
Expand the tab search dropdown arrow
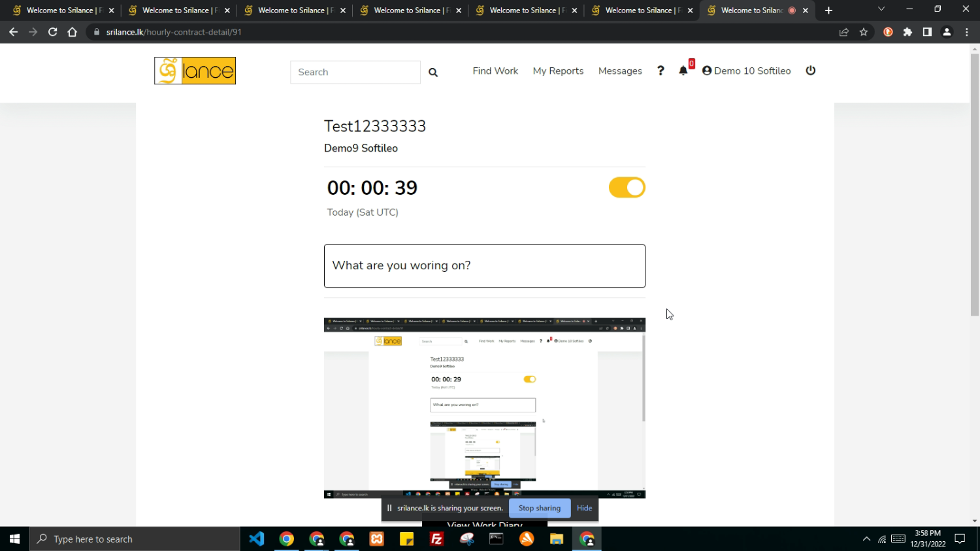coord(881,10)
